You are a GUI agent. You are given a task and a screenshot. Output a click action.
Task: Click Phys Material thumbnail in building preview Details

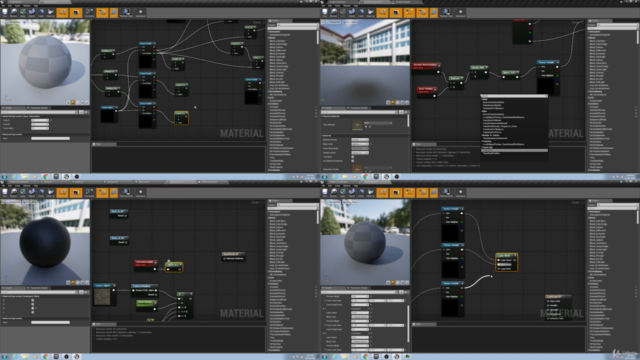[x=357, y=124]
